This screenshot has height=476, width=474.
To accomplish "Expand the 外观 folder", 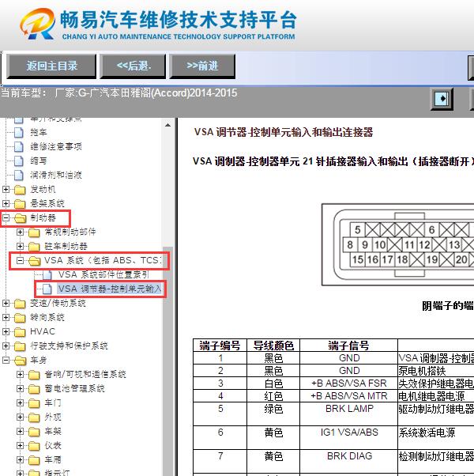I will point(20,417).
